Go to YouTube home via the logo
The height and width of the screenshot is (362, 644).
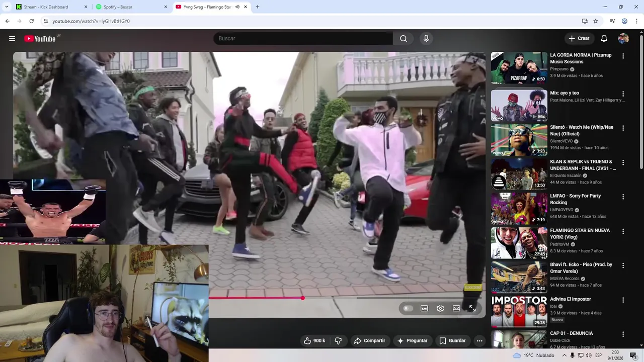[40, 39]
